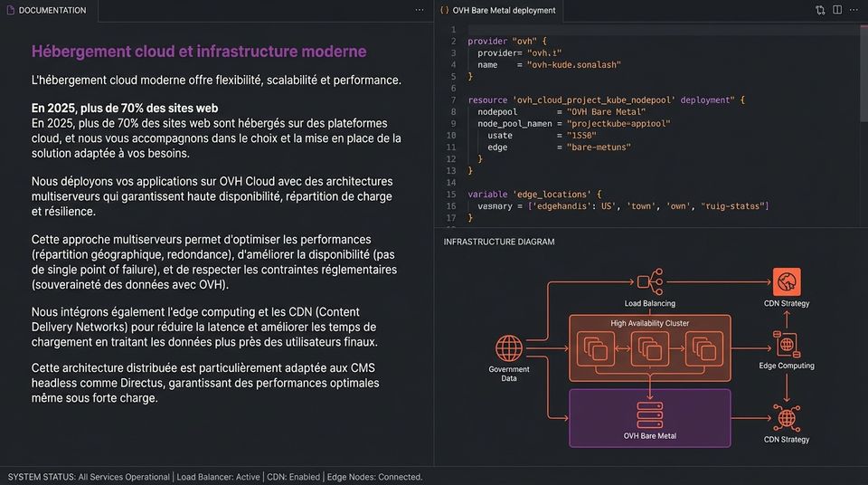The width and height of the screenshot is (868, 485).
Task: Select the Load Balancing node icon
Action: pyautogui.click(x=650, y=282)
